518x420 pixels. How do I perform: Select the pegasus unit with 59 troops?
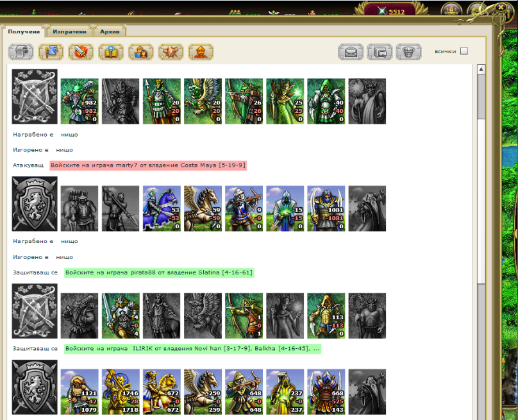pos(203,208)
